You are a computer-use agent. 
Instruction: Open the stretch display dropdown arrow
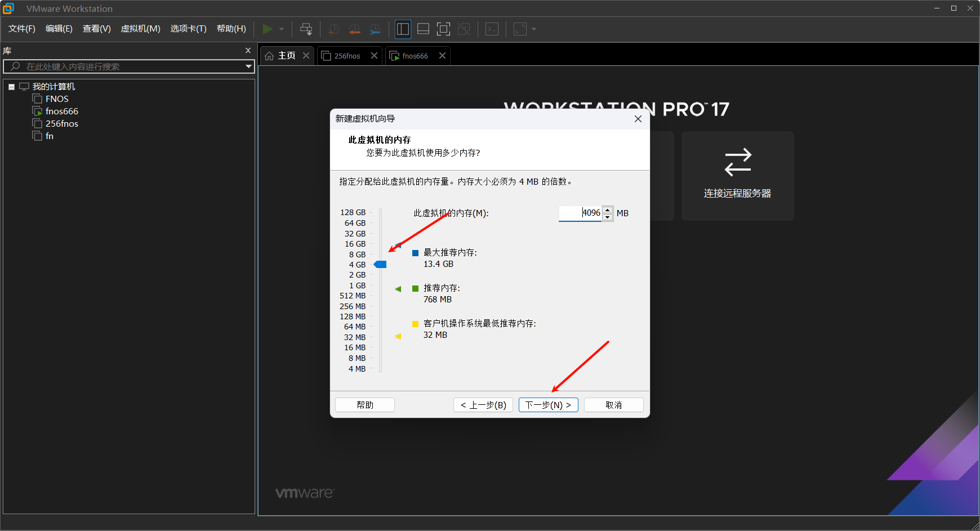(x=534, y=29)
